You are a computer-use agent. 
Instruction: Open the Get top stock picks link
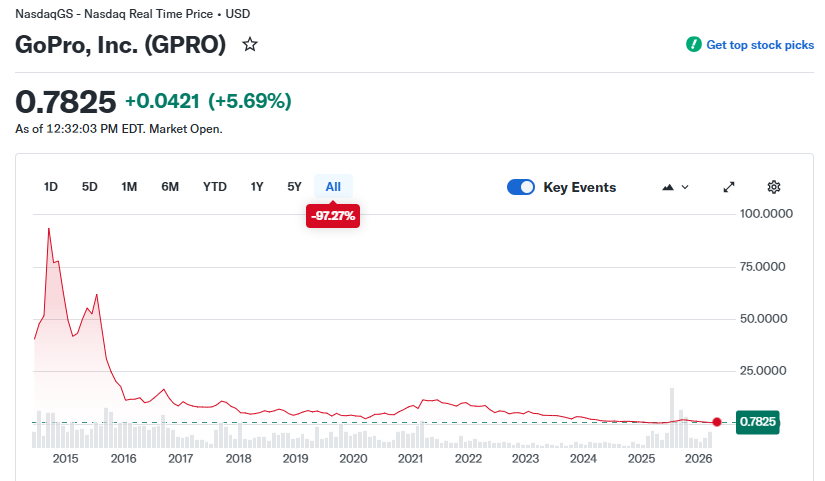pyautogui.click(x=760, y=45)
